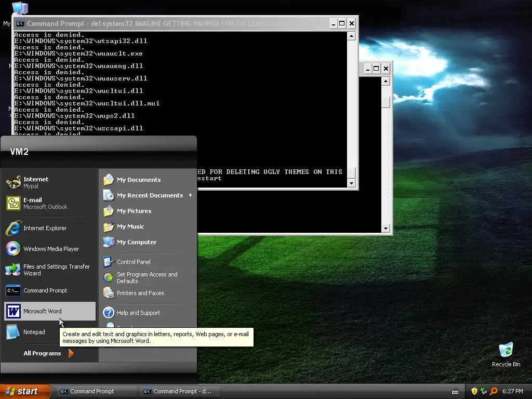Viewport: 532px width, 399px height.
Task: Switch to 'Command Prompt - d...' taskbar button
Action: tap(180, 391)
